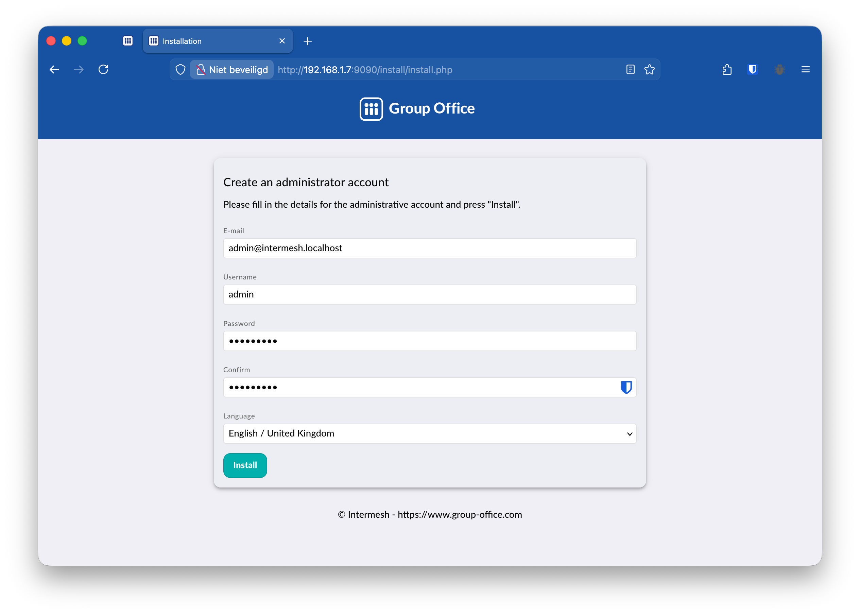Open the Language dropdown
This screenshot has width=860, height=616.
point(430,433)
